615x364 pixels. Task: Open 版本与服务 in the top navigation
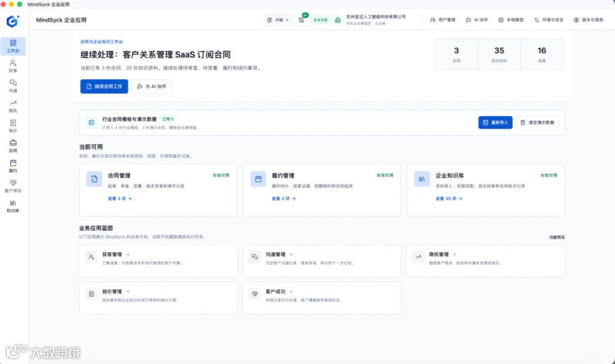pyautogui.click(x=589, y=20)
